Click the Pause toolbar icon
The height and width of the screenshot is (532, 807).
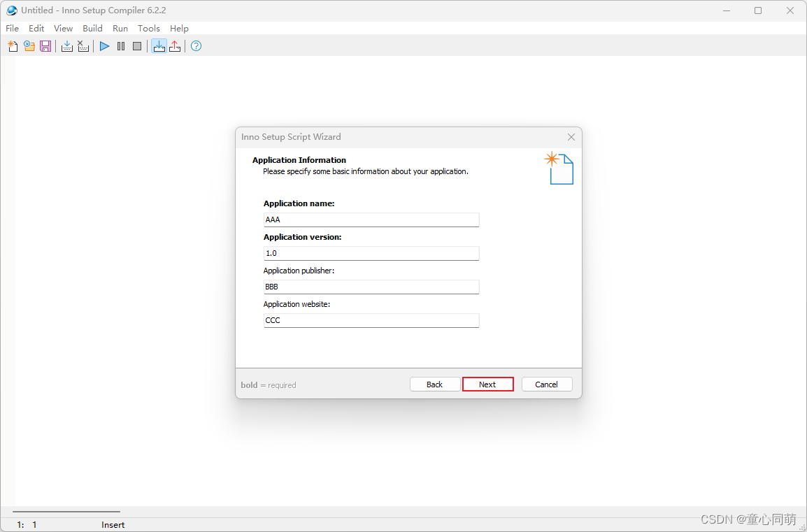[121, 46]
